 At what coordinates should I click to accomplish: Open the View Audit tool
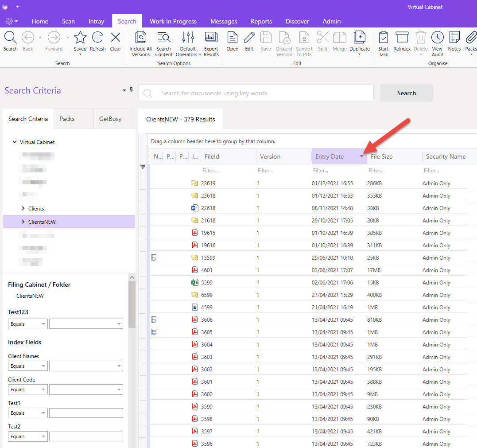coord(438,38)
